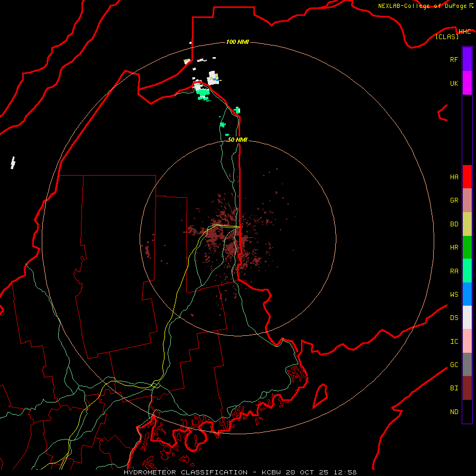Click the UK magenta legend swatch

click(x=467, y=83)
